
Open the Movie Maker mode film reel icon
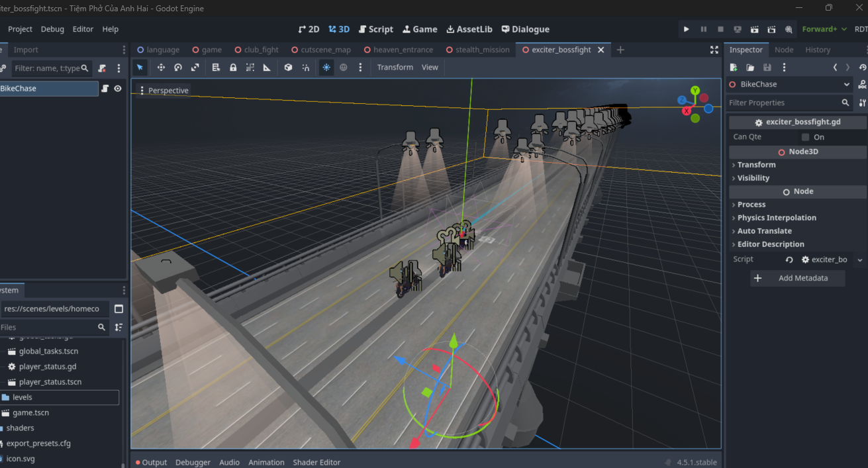tap(789, 29)
